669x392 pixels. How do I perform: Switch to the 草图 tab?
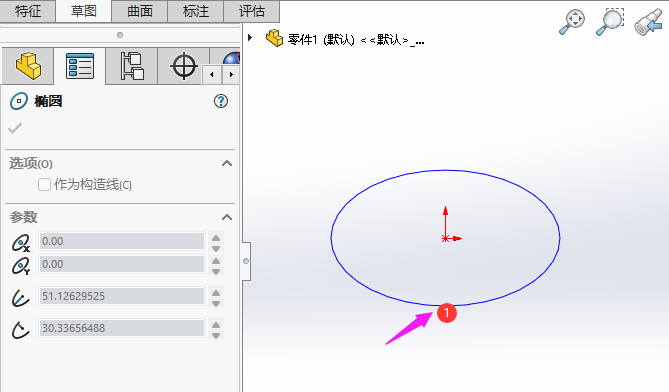click(x=84, y=11)
